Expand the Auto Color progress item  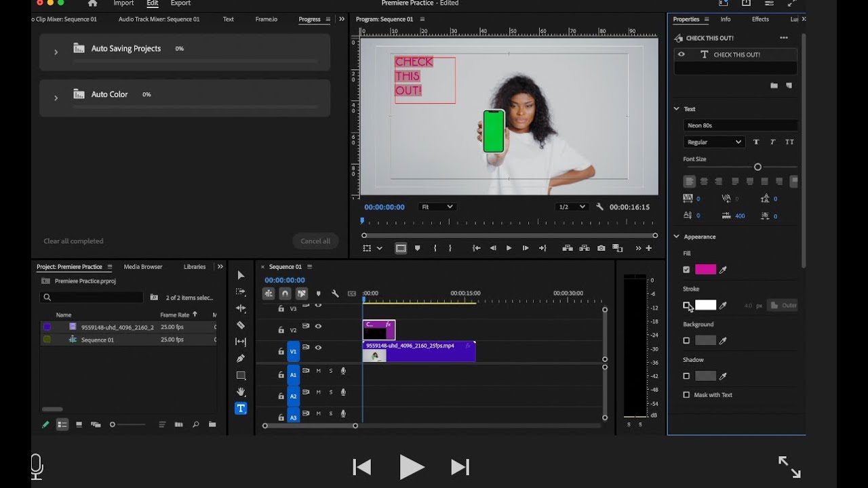56,98
